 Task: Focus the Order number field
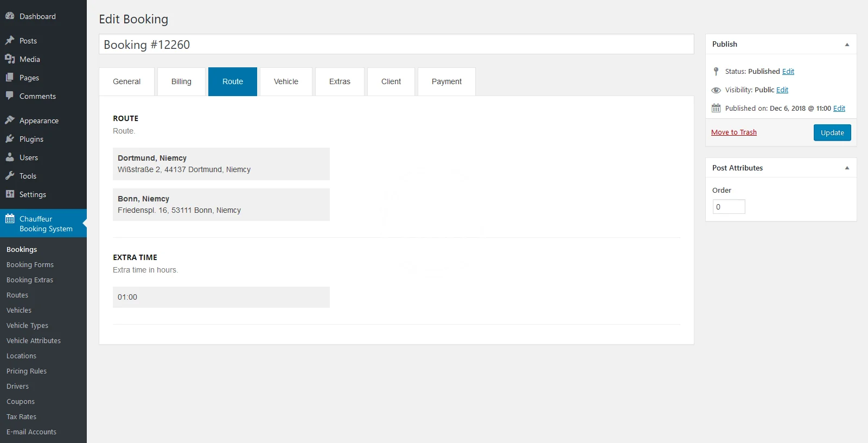[x=729, y=207]
